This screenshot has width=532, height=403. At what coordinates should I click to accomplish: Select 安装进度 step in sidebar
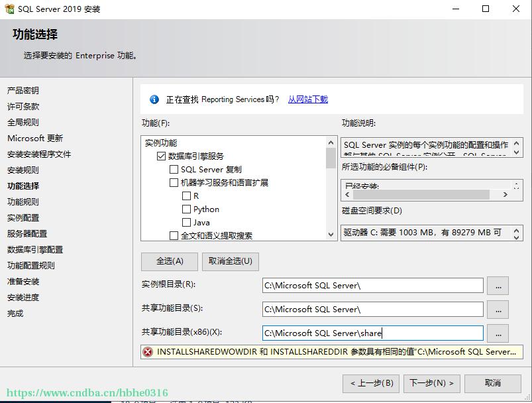coord(23,298)
